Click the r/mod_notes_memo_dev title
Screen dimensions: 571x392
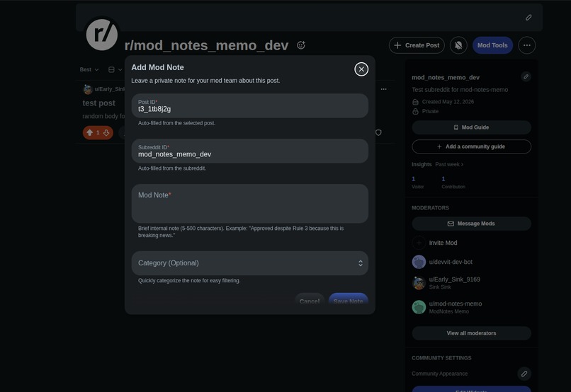(x=206, y=45)
